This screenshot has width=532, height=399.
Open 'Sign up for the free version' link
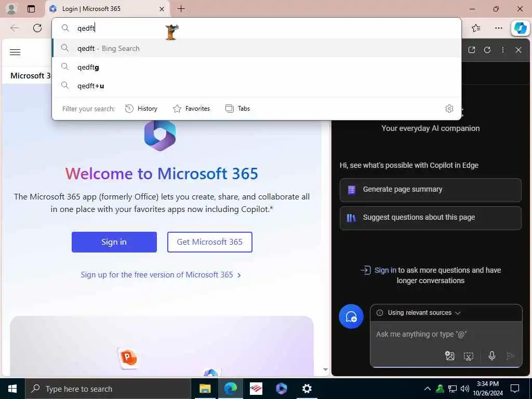click(x=161, y=275)
